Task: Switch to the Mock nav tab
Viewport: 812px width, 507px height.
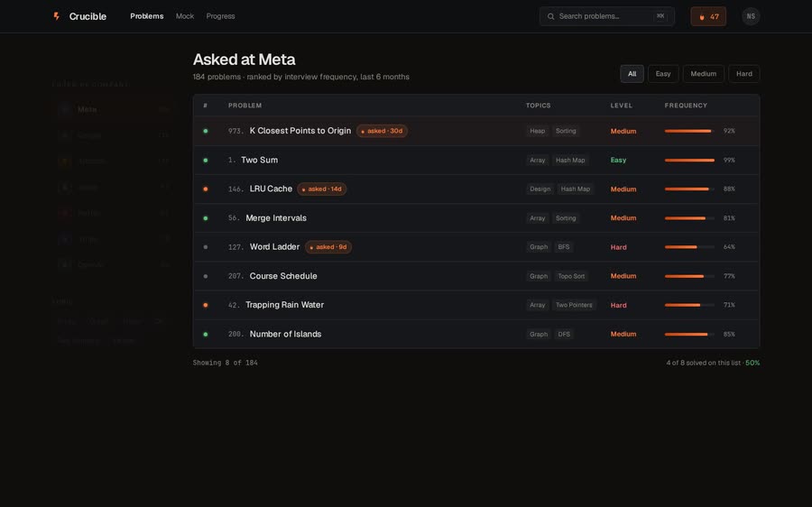Action: click(185, 16)
